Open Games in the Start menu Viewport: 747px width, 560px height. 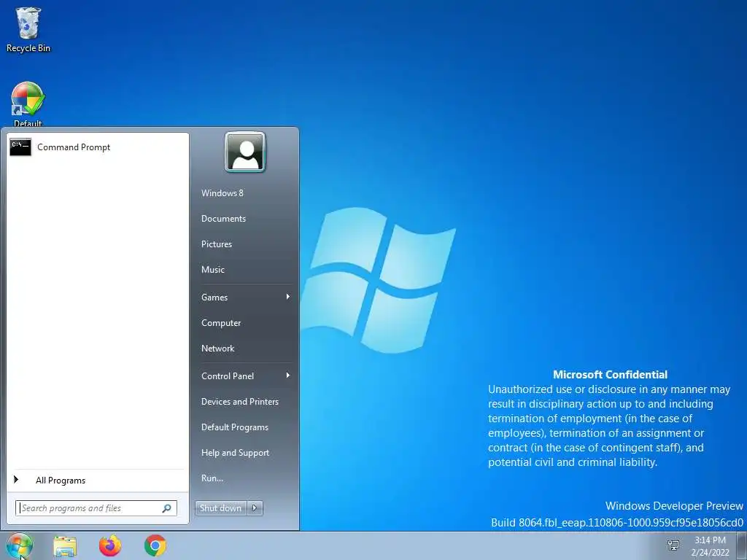pos(214,297)
